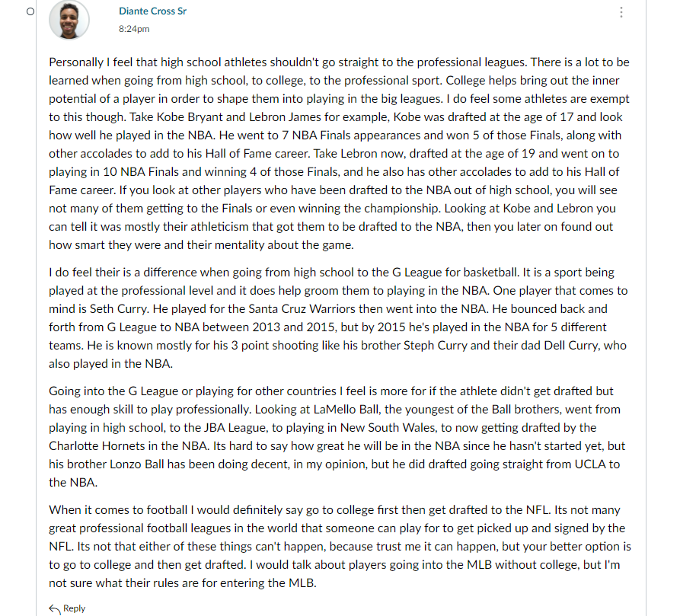Viewport: 680px width, 616px height.
Task: Click the final sentence mentioning the MLB rules
Action: tap(334, 574)
